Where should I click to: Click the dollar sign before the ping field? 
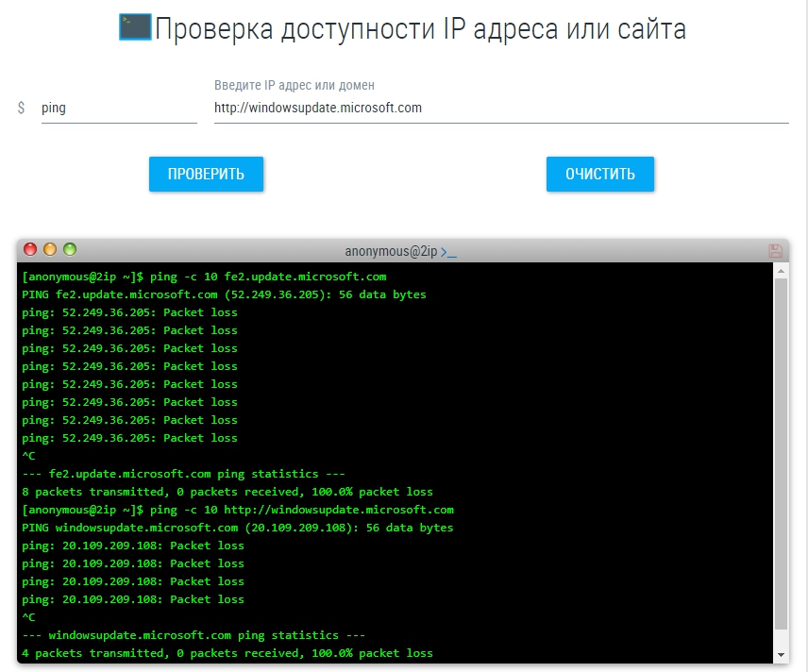click(x=21, y=108)
